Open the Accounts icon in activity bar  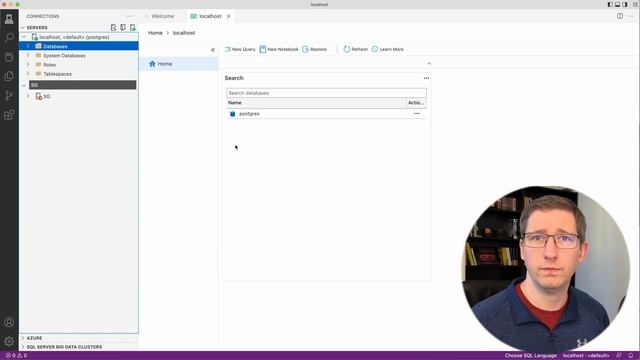pos(9,322)
